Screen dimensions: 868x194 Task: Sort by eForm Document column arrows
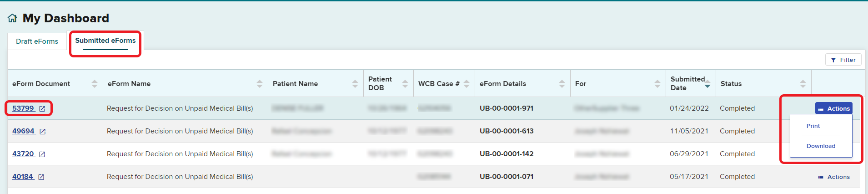pyautogui.click(x=95, y=84)
